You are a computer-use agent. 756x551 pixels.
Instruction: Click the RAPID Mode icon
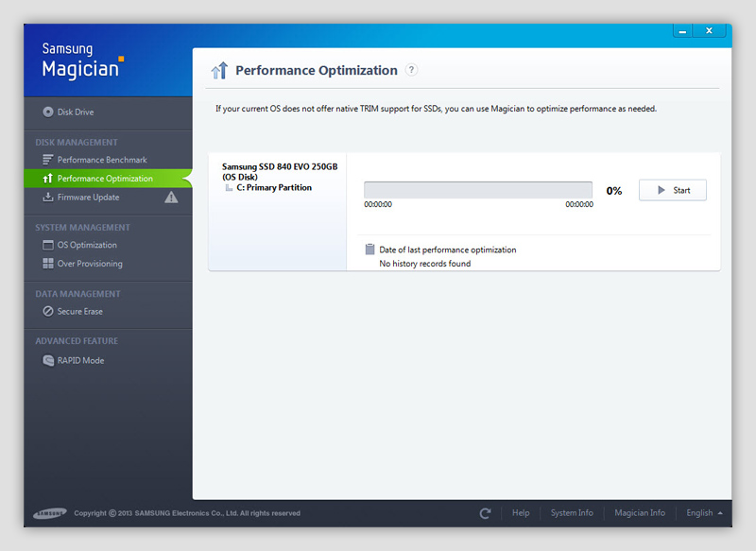click(x=48, y=360)
